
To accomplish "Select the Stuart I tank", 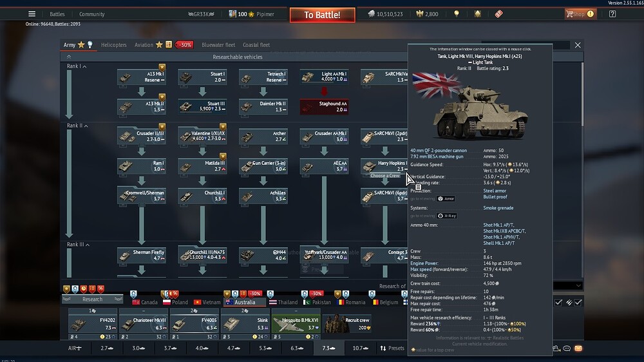I will tap(202, 77).
